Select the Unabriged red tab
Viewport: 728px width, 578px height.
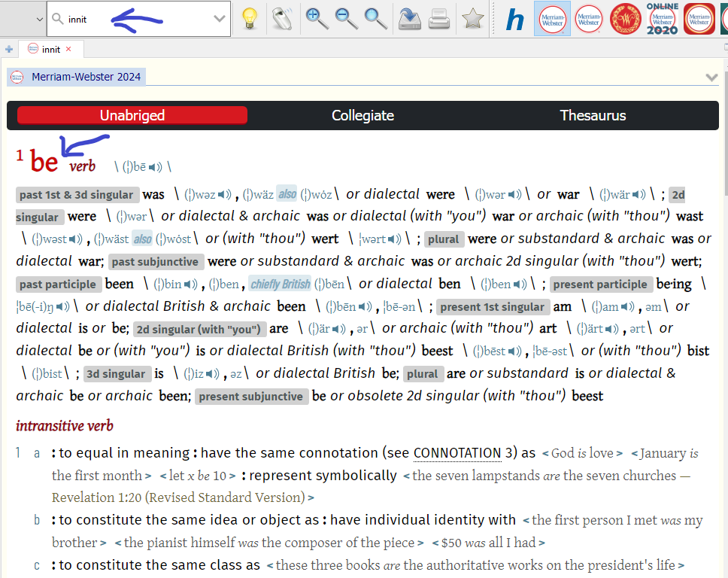(x=132, y=115)
